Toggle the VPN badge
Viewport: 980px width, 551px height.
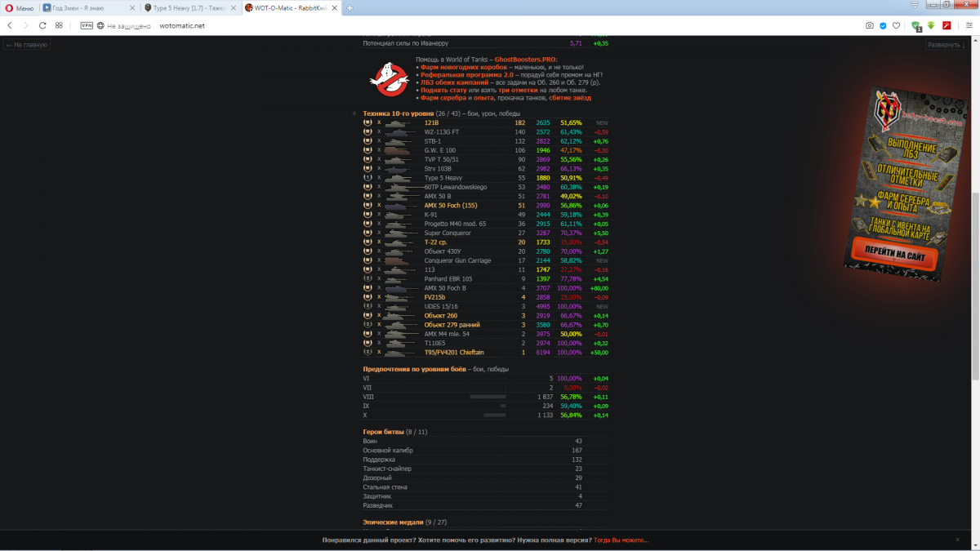[87, 25]
